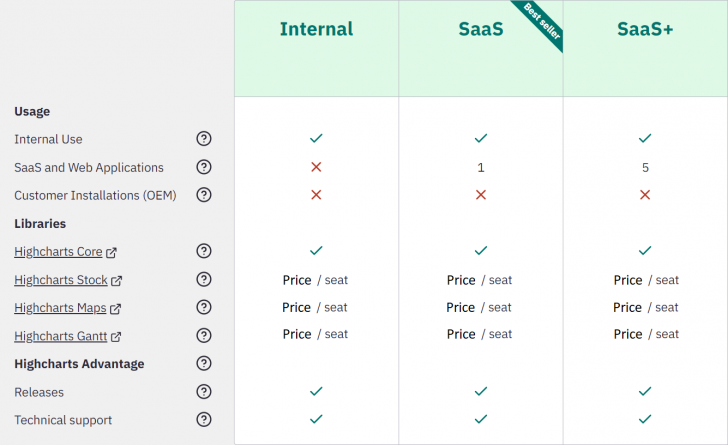Show info icon for Highcharts Maps

[204, 307]
